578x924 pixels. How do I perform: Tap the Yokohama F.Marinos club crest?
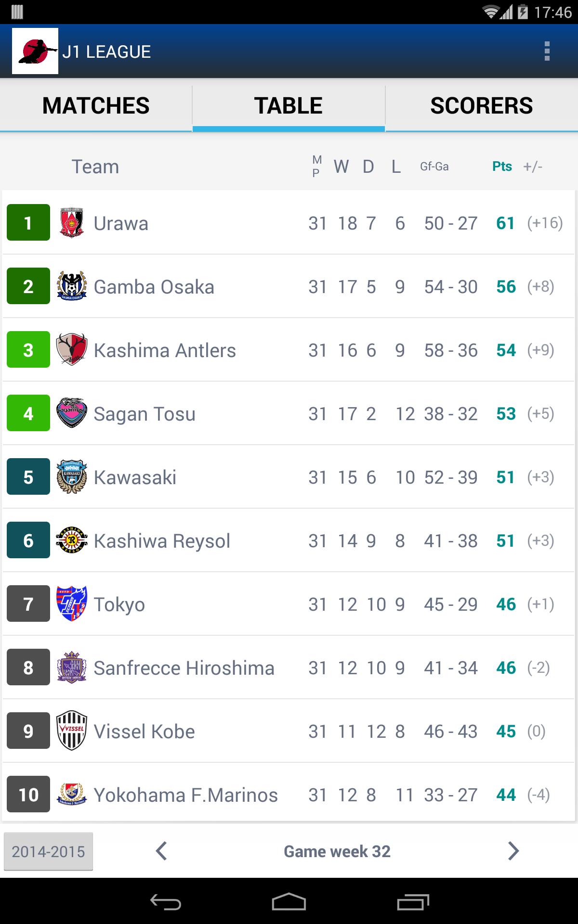72,794
